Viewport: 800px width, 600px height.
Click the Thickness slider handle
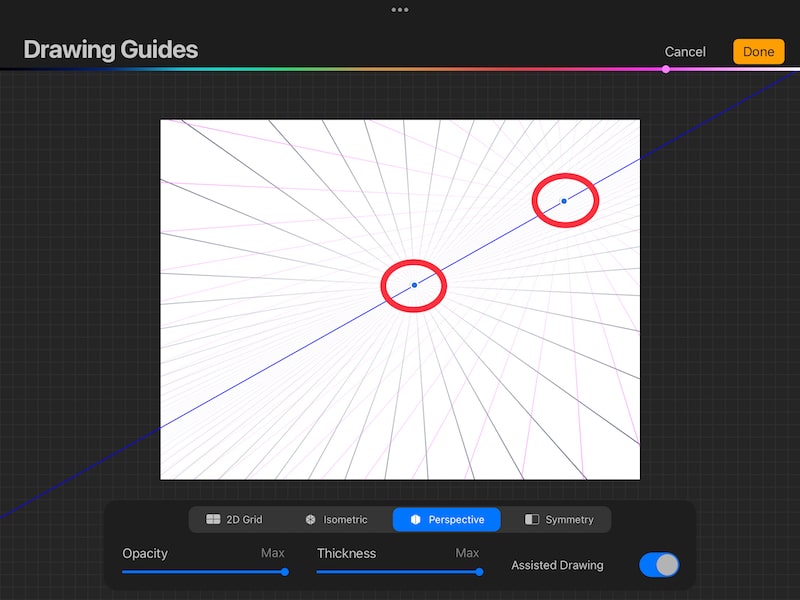(481, 572)
